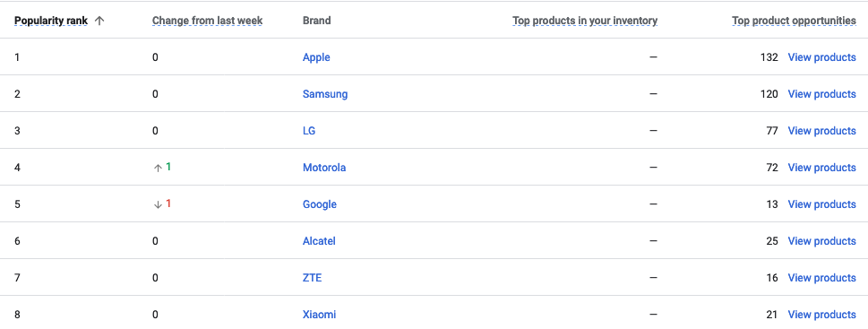868x329 pixels.
Task: Open the Motorola brand link
Action: tap(324, 168)
